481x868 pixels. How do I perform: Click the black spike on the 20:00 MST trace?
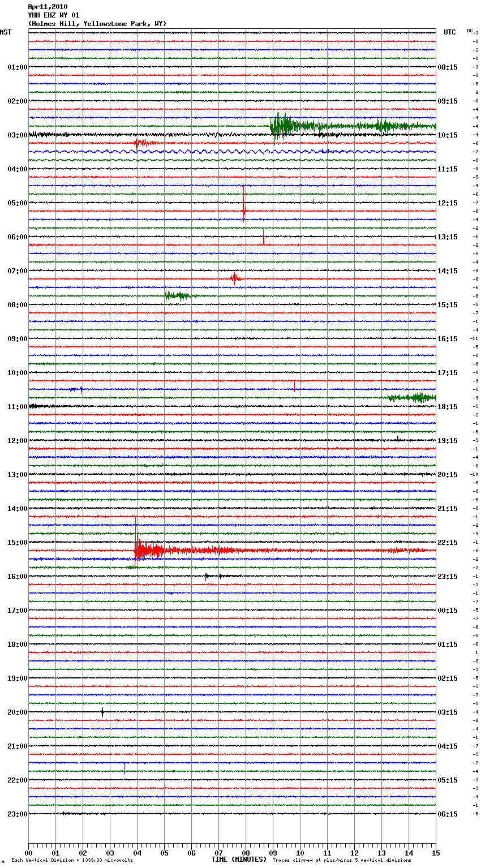point(102,712)
